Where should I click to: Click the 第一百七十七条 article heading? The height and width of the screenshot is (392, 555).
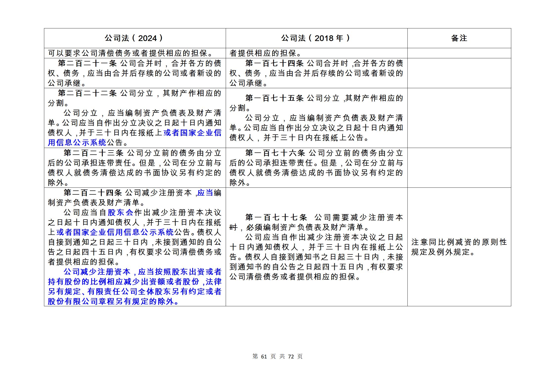point(276,217)
